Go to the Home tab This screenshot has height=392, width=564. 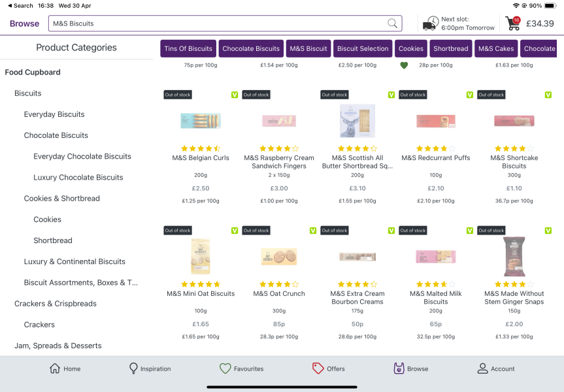pyautogui.click(x=65, y=368)
